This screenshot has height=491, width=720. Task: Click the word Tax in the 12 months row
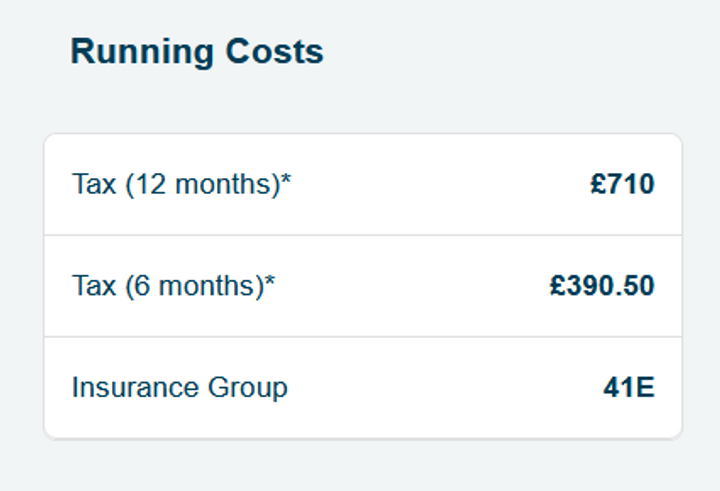coord(94,184)
